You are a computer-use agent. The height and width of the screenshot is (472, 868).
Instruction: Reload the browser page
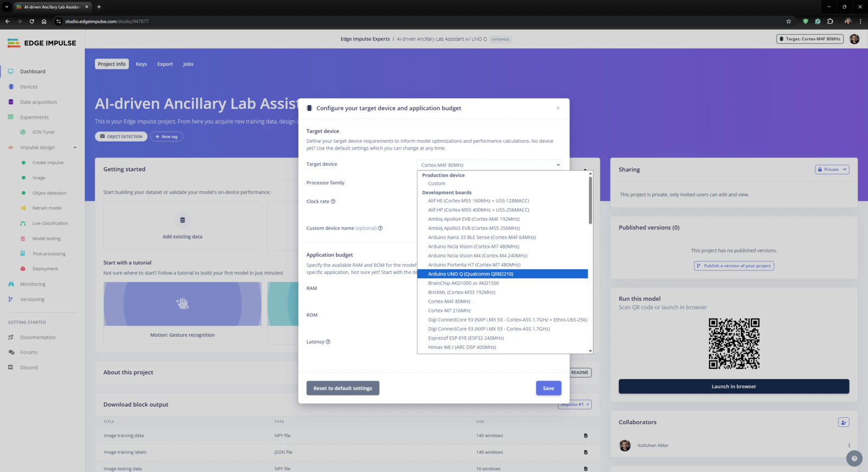tap(32, 22)
